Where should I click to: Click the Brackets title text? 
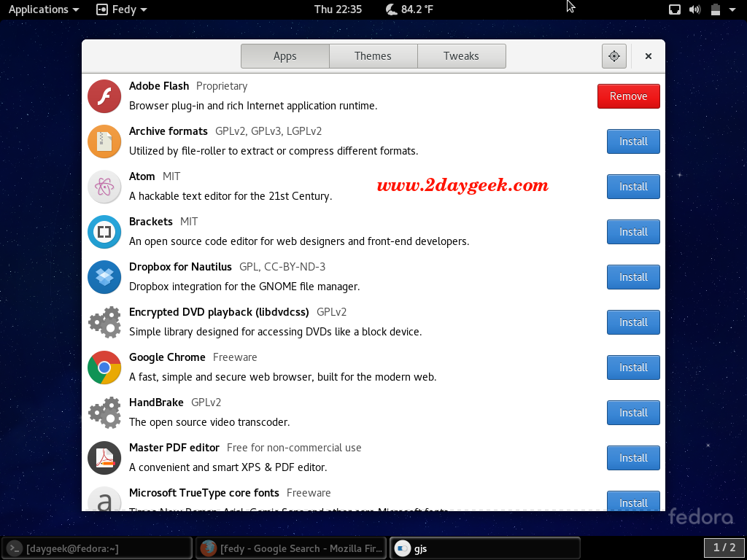[151, 222]
